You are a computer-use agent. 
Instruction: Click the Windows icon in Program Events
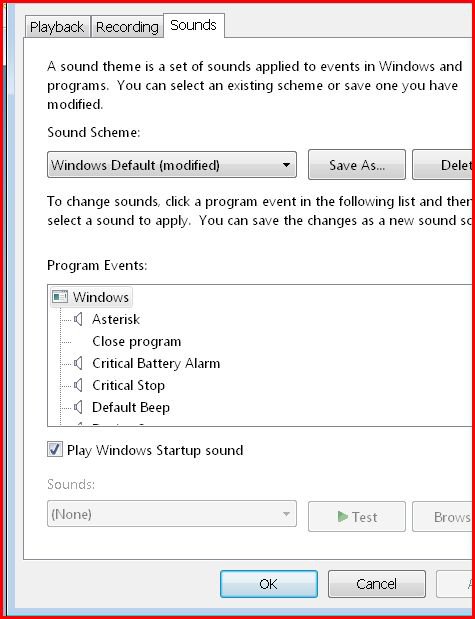[x=60, y=297]
